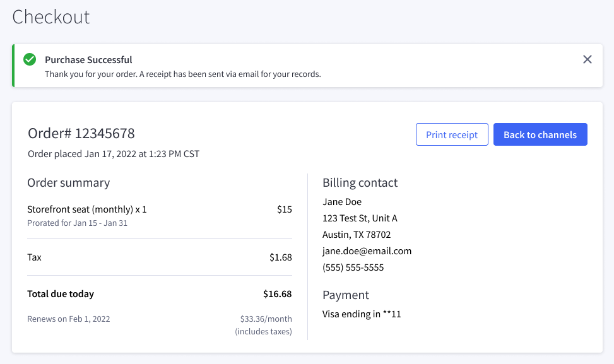Click the prorated period note
This screenshot has width=614, height=364.
[x=78, y=223]
